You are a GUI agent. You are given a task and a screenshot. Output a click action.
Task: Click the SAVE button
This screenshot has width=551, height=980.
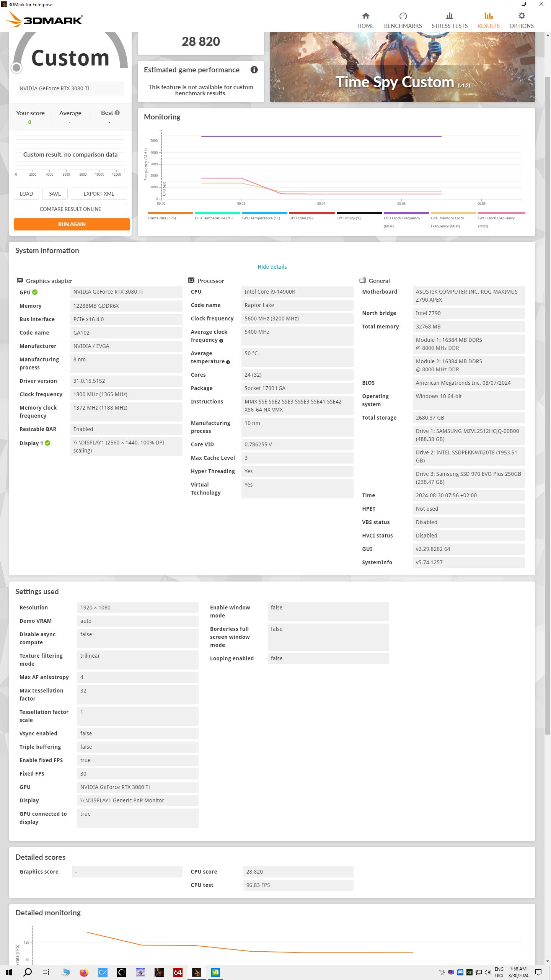(x=55, y=194)
